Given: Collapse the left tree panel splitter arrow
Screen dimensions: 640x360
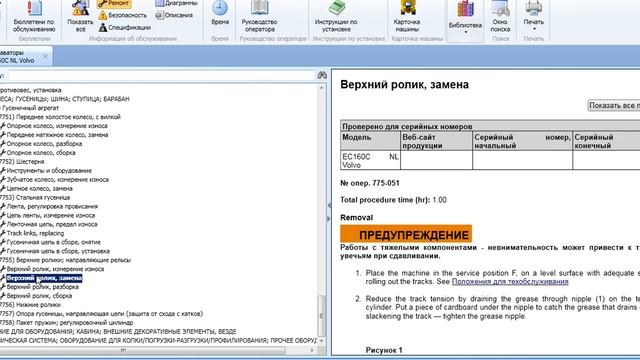Looking at the screenshot, I should tap(329, 206).
